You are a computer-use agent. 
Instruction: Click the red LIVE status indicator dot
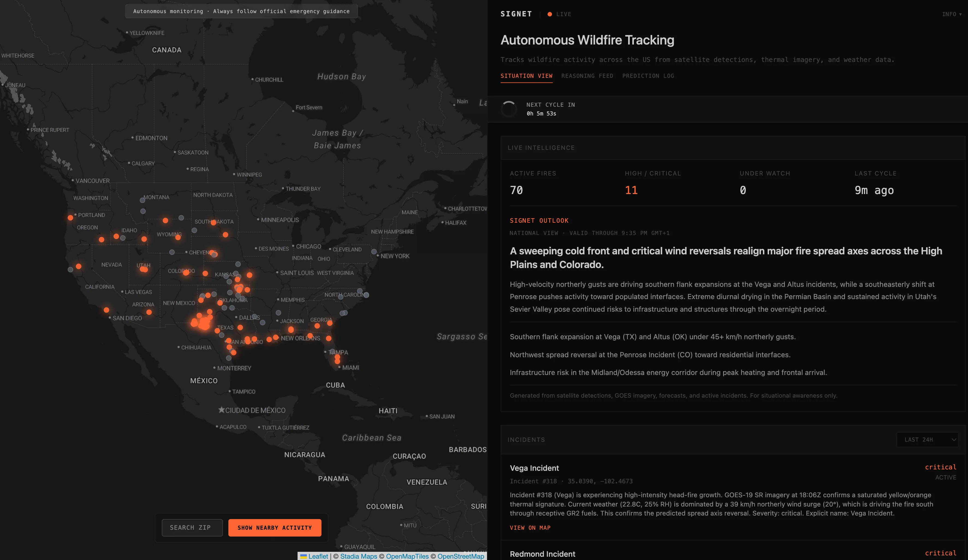(550, 14)
